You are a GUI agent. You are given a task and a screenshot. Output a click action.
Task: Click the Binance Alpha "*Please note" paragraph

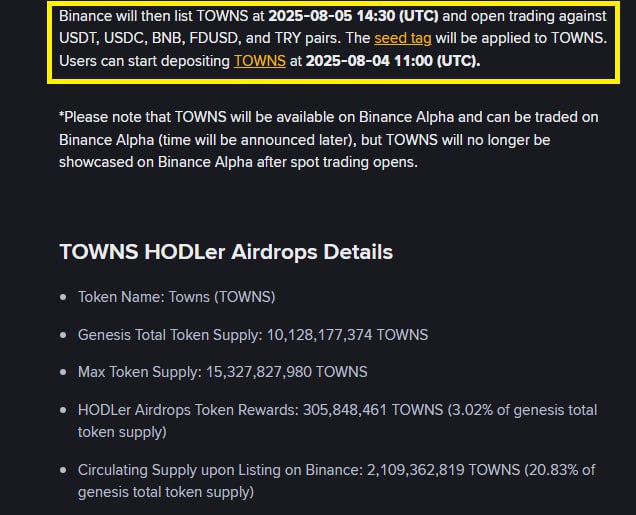[329, 139]
